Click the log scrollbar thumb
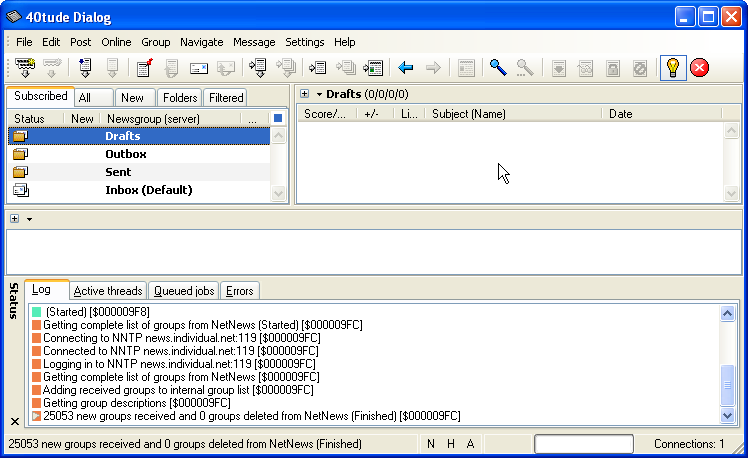Image resolution: width=748 pixels, height=458 pixels. tap(727, 385)
